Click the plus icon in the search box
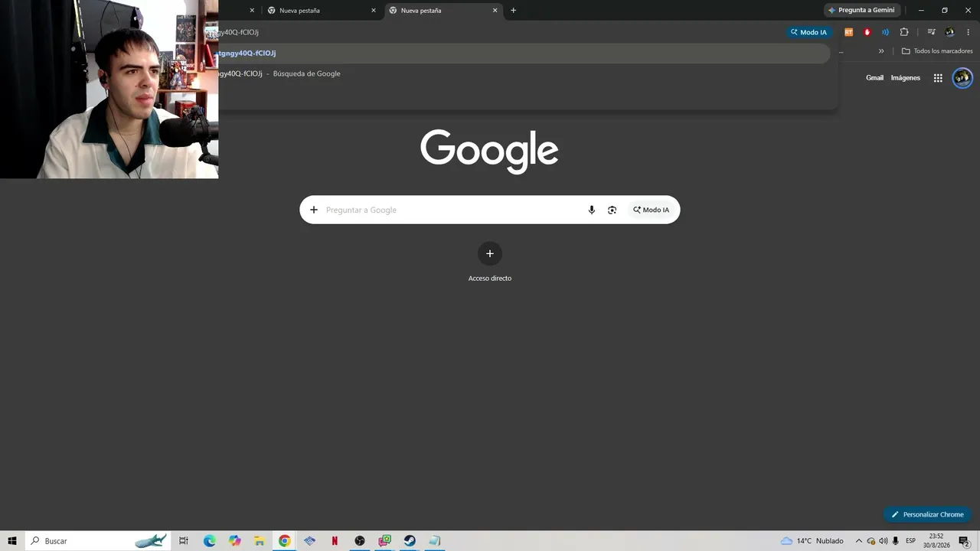Image resolution: width=980 pixels, height=551 pixels. click(313, 210)
